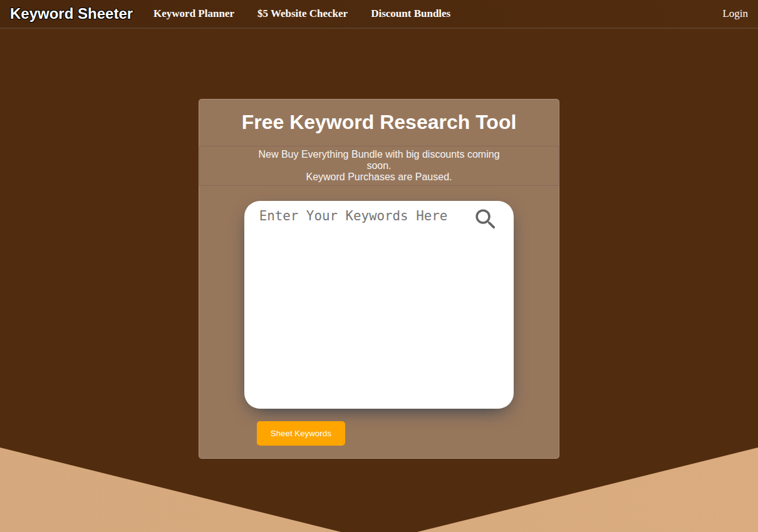The height and width of the screenshot is (532, 758).
Task: Open the Keyword Planner menu item
Action: [194, 14]
